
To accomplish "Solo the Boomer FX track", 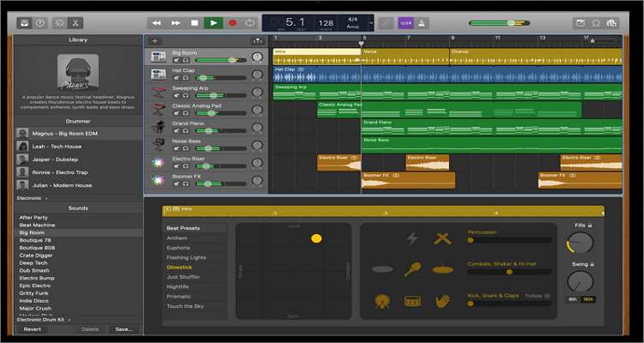I will click(185, 184).
